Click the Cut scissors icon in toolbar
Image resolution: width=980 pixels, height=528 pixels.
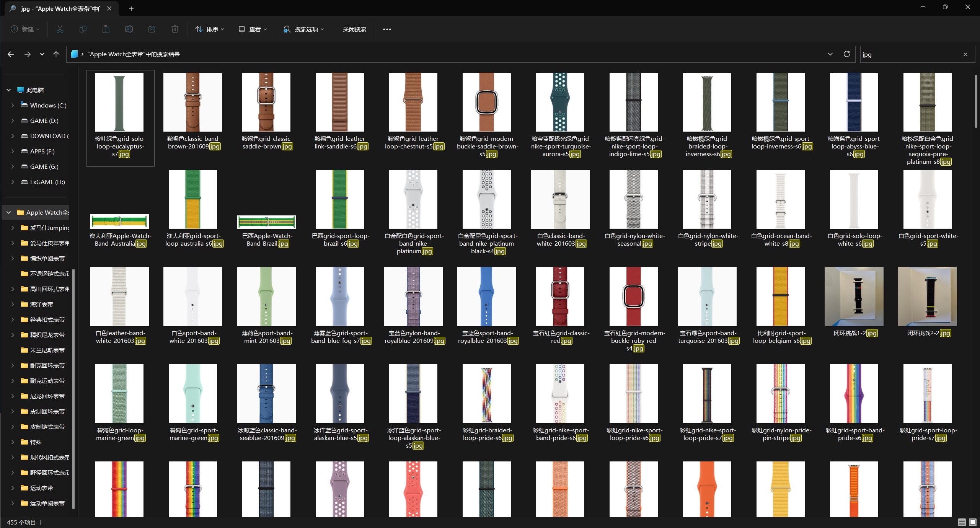[60, 29]
